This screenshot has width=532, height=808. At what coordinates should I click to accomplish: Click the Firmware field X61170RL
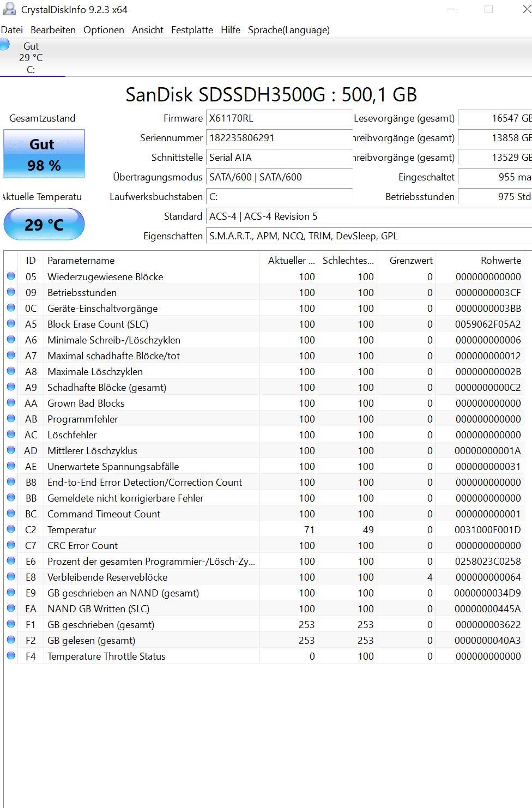279,118
